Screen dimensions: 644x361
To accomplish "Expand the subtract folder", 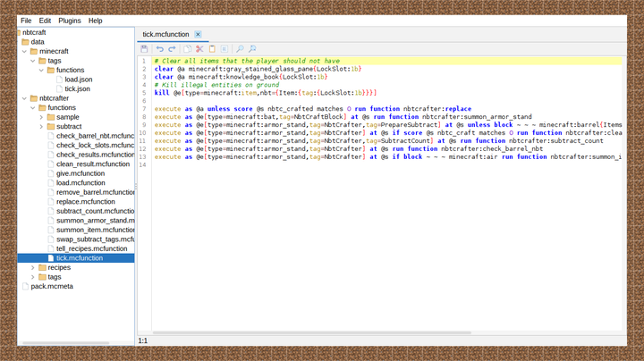I will (x=41, y=127).
